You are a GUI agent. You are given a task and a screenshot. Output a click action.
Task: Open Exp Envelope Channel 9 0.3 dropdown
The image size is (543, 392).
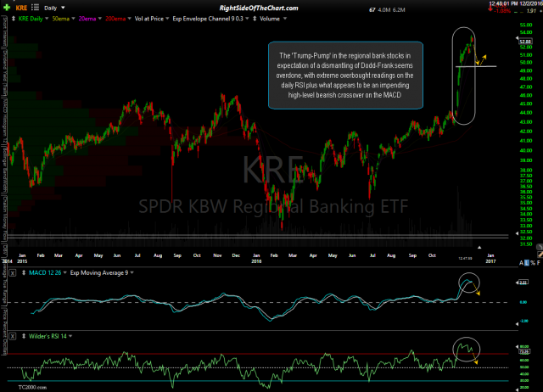(x=247, y=19)
